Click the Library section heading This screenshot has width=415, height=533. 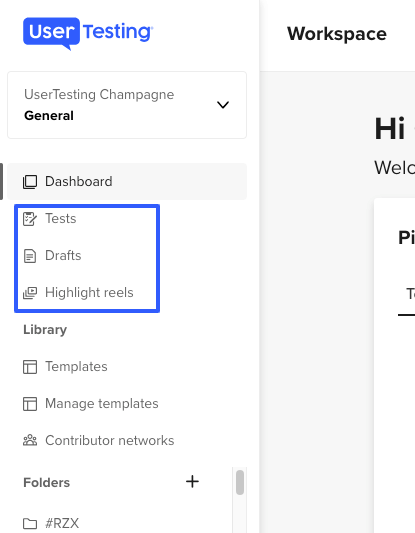pos(45,330)
